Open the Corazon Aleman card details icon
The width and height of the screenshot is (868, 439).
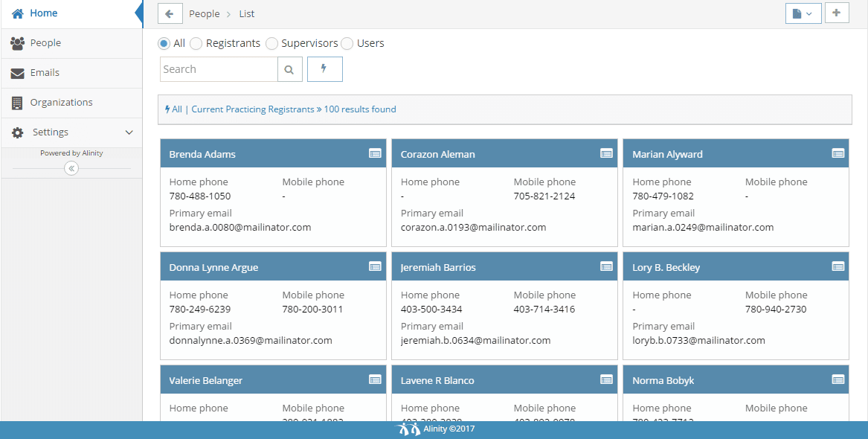[606, 153]
